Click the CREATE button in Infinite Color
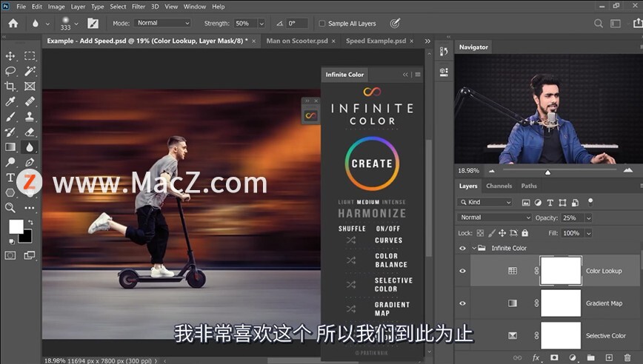Viewport: 643px width, 364px height. (x=372, y=164)
